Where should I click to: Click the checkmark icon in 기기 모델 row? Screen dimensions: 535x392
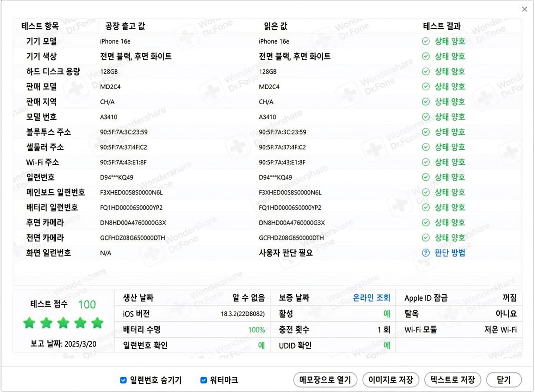pos(426,41)
